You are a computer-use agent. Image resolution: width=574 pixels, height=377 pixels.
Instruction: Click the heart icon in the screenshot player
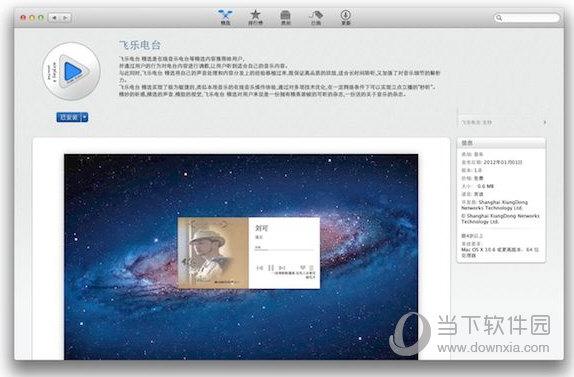pos(302,268)
